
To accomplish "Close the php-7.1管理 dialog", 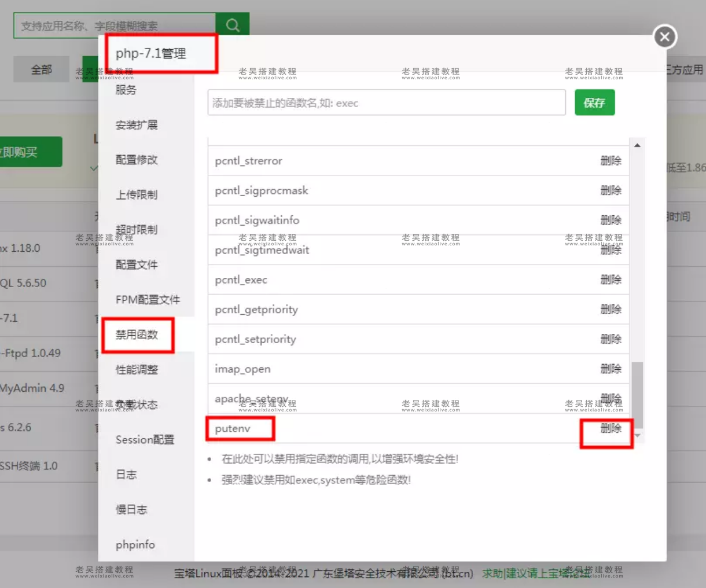I will click(664, 36).
